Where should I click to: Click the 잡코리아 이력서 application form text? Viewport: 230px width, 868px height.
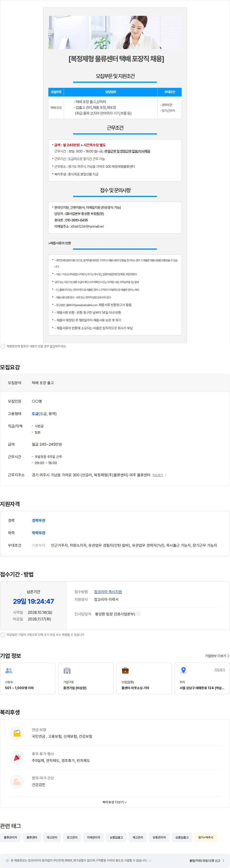[106, 599]
